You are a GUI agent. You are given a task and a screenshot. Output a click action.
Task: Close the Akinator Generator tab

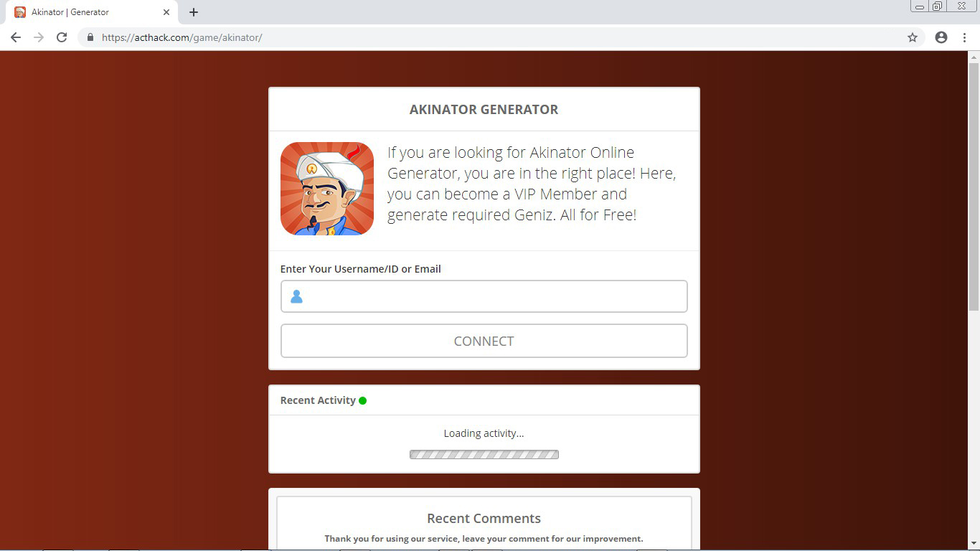tap(166, 12)
